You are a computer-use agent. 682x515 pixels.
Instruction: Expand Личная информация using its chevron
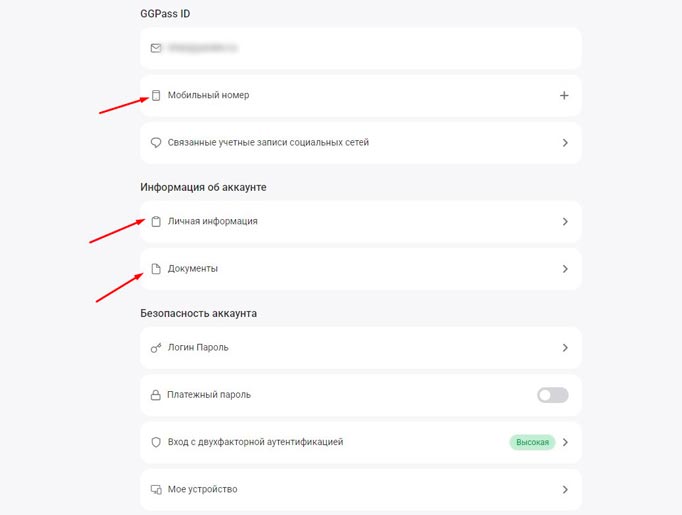click(565, 221)
